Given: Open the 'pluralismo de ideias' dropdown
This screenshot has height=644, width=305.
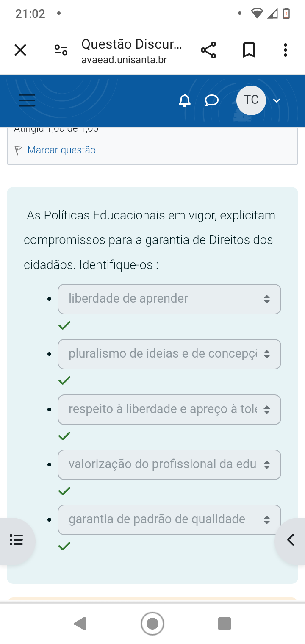Looking at the screenshot, I should [169, 354].
